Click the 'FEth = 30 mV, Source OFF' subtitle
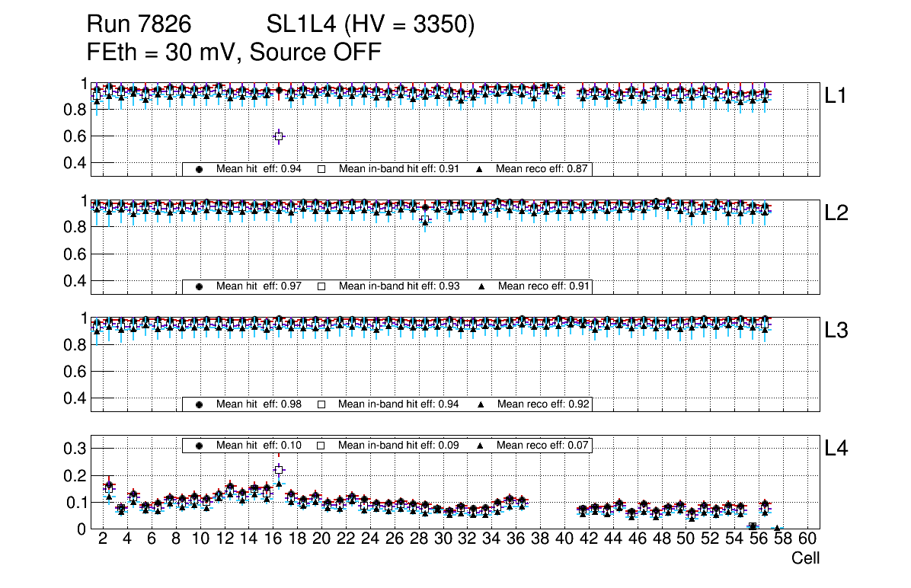The height and width of the screenshot is (588, 911). (234, 53)
